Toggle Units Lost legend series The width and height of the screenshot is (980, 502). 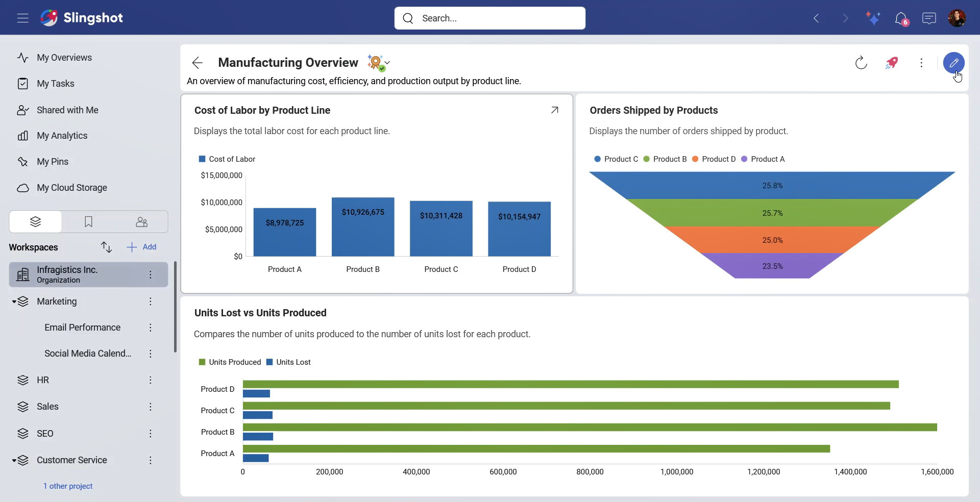click(288, 362)
